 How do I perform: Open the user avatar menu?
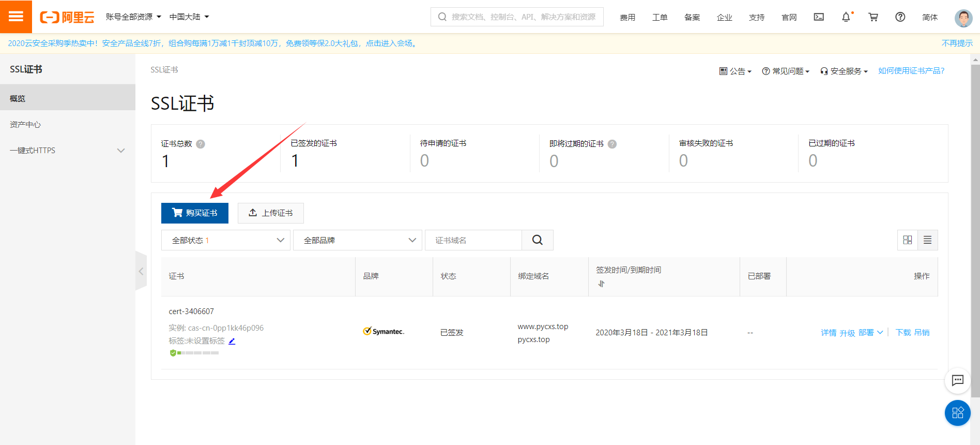(x=963, y=18)
